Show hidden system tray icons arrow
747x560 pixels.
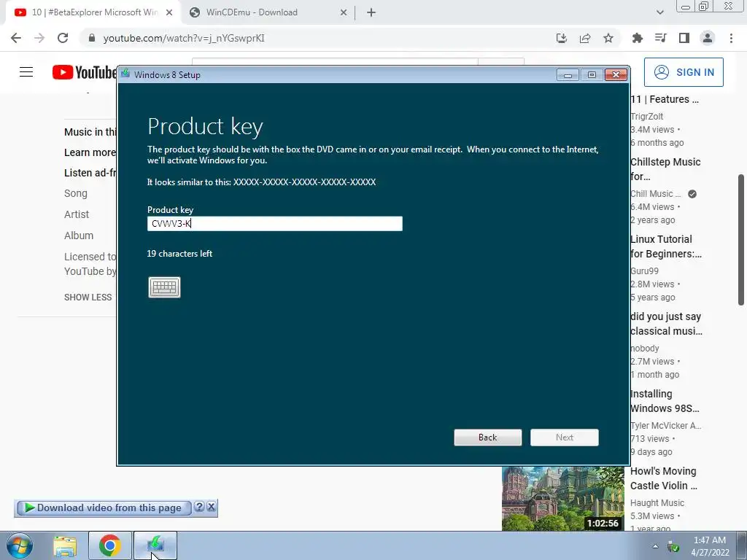656,547
